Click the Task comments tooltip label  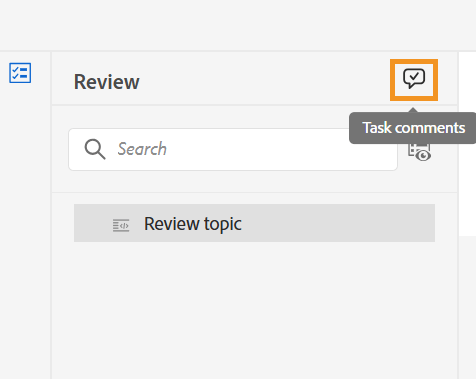coord(413,128)
